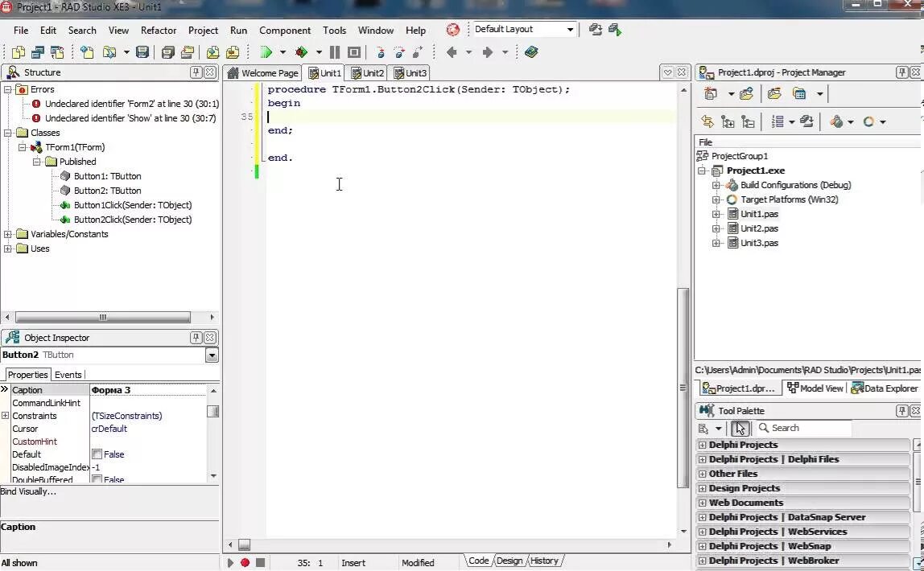Click the Caption value field Форма 3
The height and width of the screenshot is (571, 924).
tap(147, 390)
